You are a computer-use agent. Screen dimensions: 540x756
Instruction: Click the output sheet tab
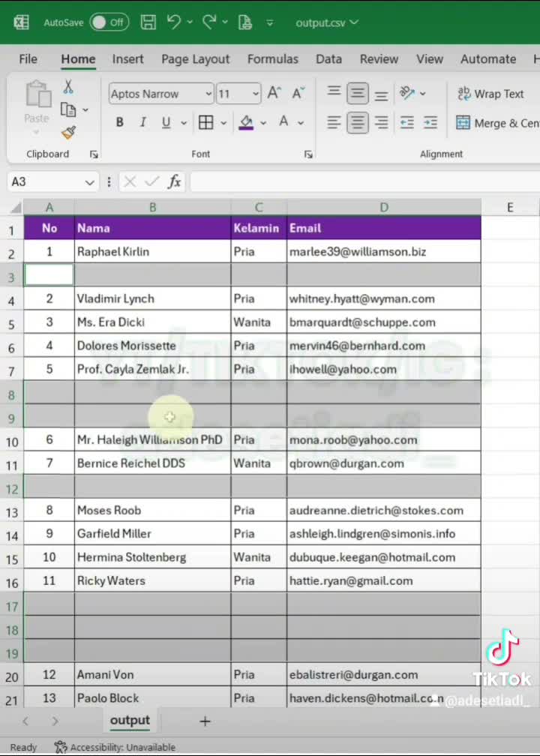[x=130, y=720]
